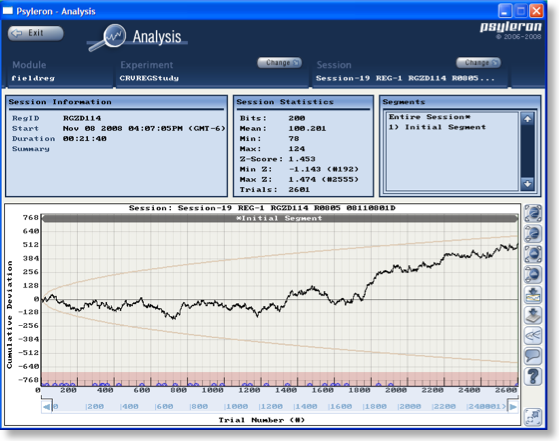The width and height of the screenshot is (559, 441).
Task: Click the Start value Nov 08 2008
Action: [144, 128]
